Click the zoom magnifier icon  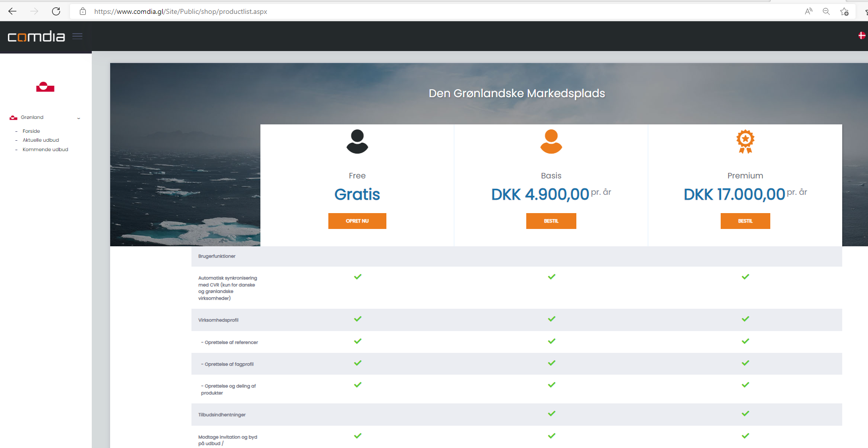click(x=826, y=11)
